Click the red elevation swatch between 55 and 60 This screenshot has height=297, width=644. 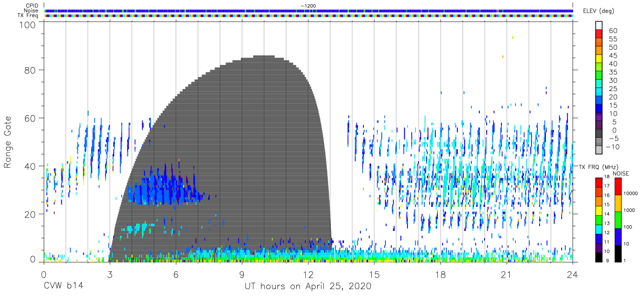(600, 33)
